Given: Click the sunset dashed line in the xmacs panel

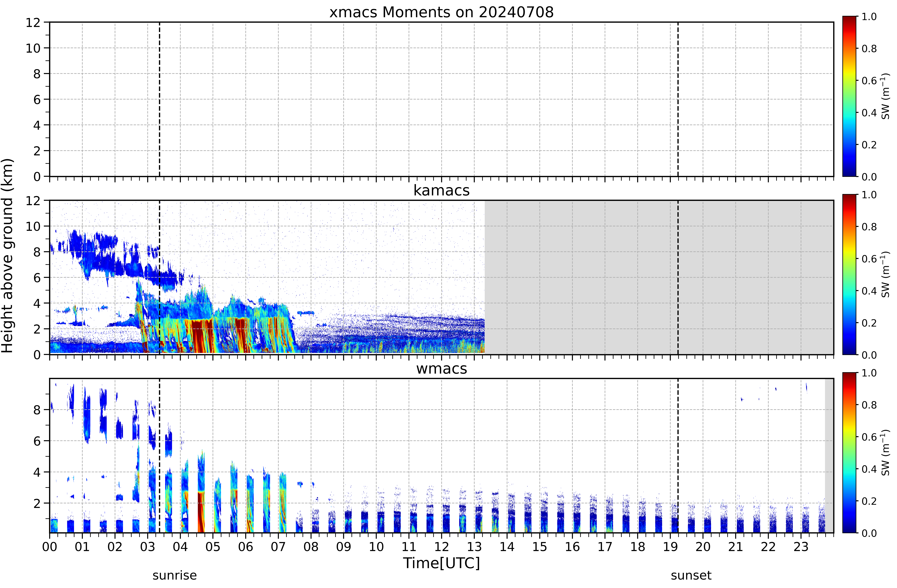Looking at the screenshot, I should (678, 99).
